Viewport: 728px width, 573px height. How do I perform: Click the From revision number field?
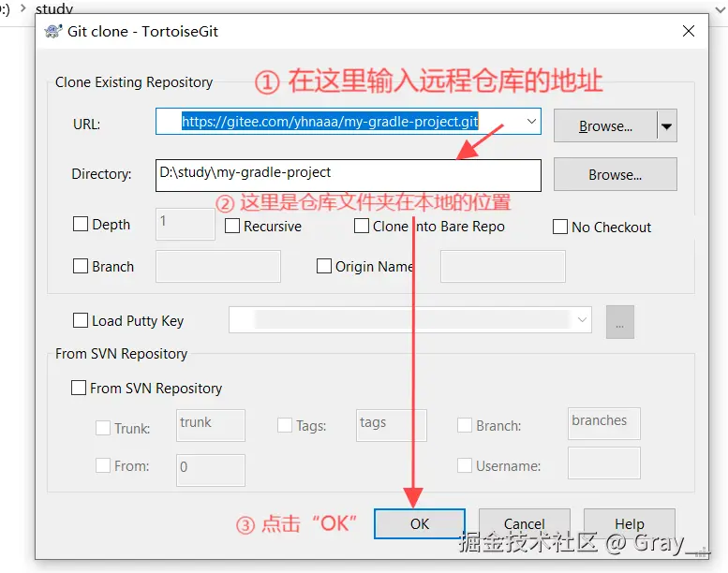tap(211, 470)
